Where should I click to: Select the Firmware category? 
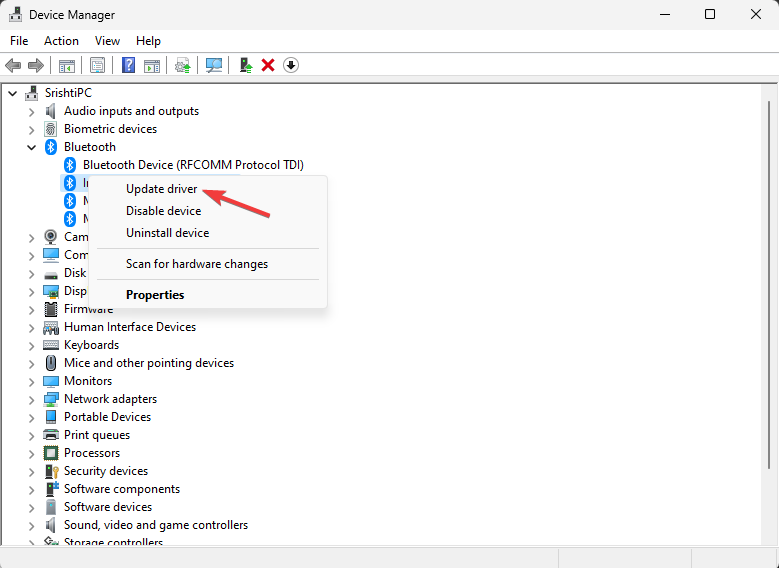pyautogui.click(x=88, y=309)
